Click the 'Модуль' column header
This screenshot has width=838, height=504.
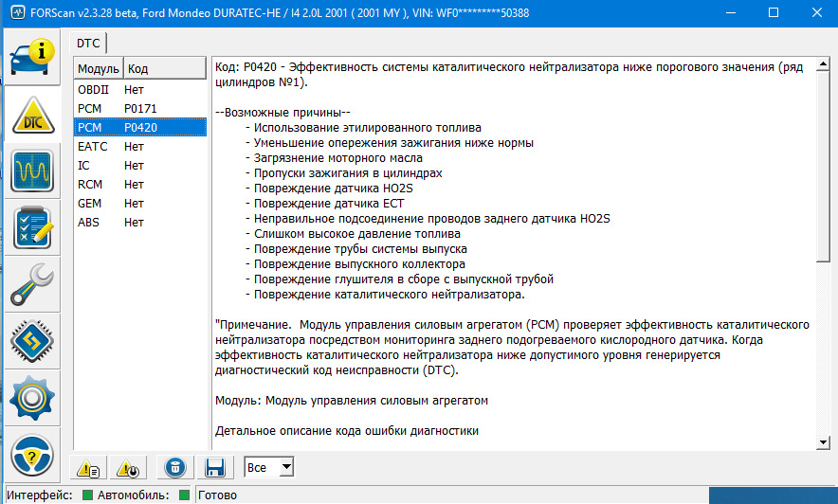point(99,68)
